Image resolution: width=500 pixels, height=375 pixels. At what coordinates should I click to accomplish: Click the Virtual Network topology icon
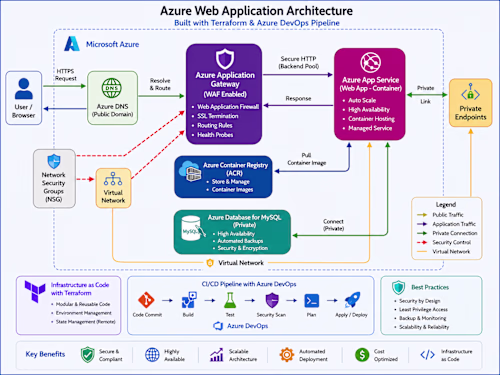pyautogui.click(x=113, y=179)
